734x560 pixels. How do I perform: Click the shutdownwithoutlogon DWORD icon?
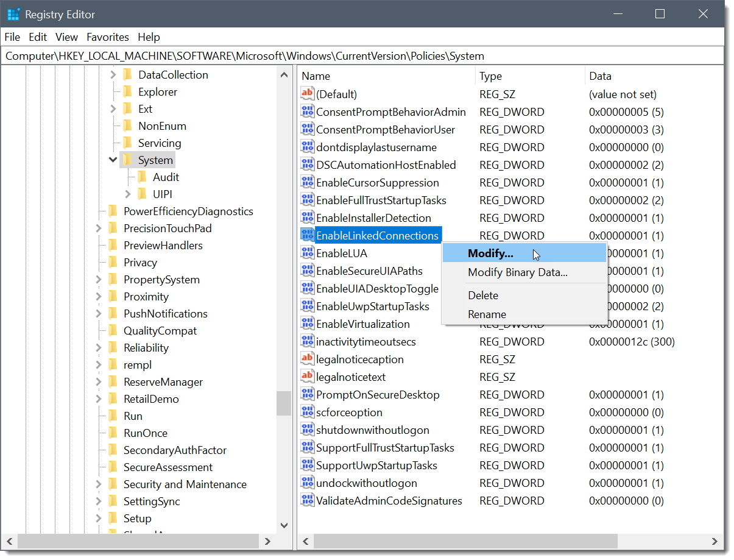pyautogui.click(x=308, y=430)
